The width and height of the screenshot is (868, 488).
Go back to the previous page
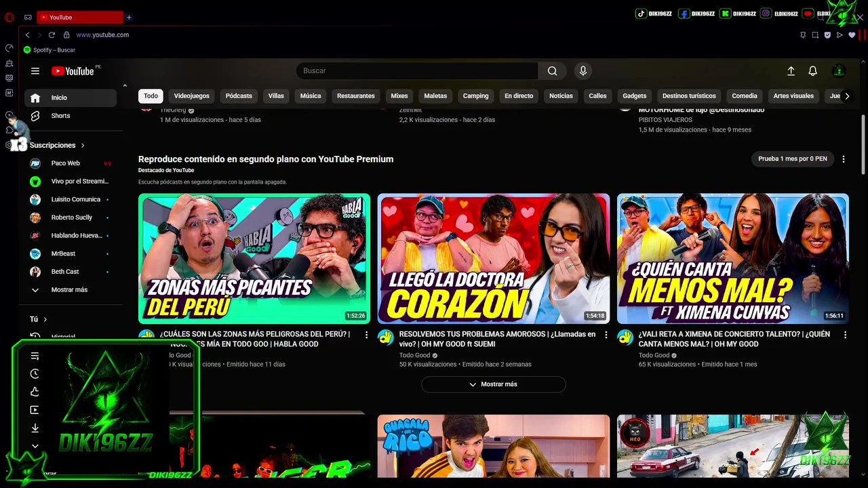coord(28,35)
